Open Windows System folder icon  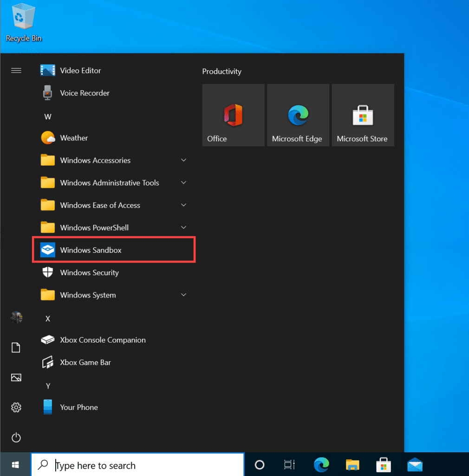coord(48,295)
